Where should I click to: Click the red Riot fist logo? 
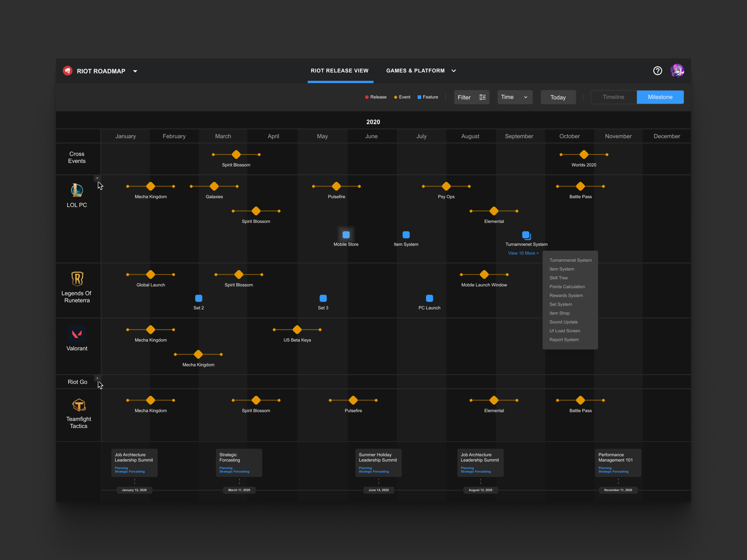67,70
